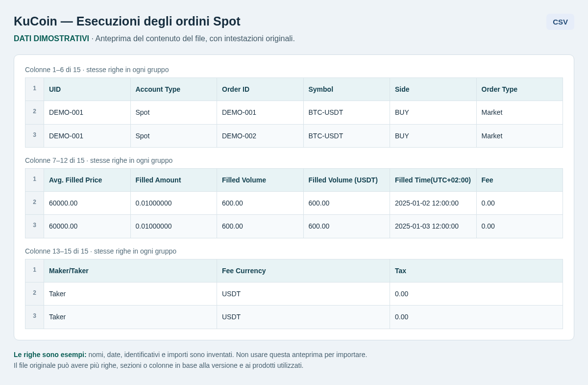
Task: Select the "Fee" column header
Action: click(520, 180)
